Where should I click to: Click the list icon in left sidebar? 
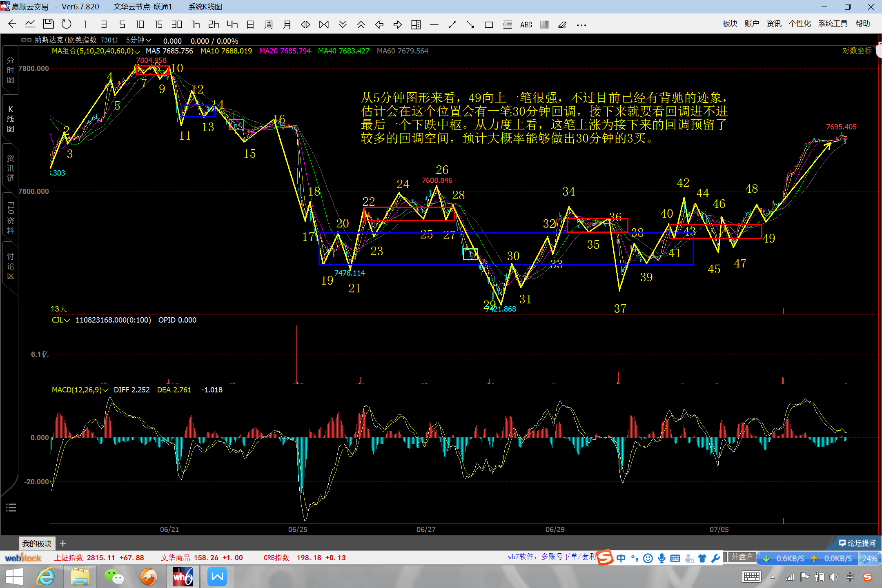pyautogui.click(x=11, y=508)
